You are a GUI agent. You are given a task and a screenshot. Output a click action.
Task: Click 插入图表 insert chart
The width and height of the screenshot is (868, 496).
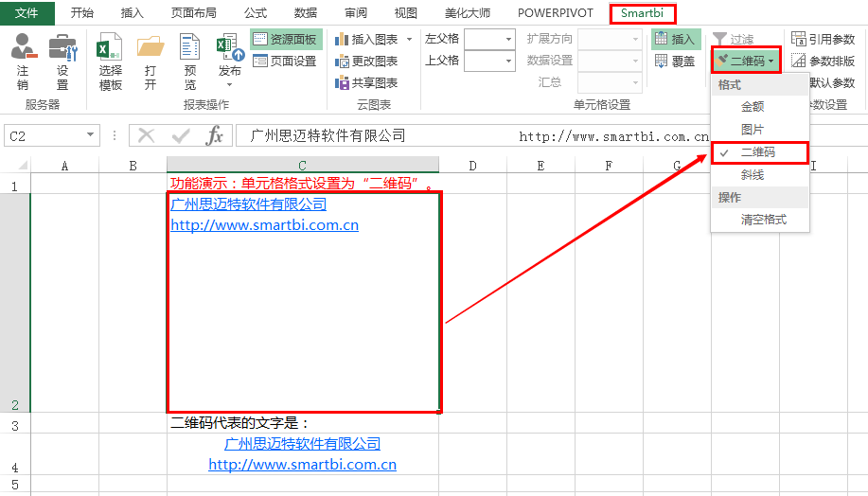tap(366, 40)
